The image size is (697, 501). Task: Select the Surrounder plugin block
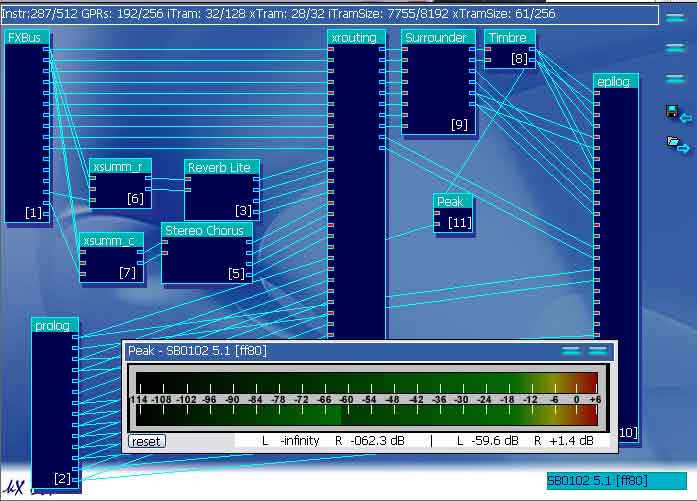(x=438, y=82)
